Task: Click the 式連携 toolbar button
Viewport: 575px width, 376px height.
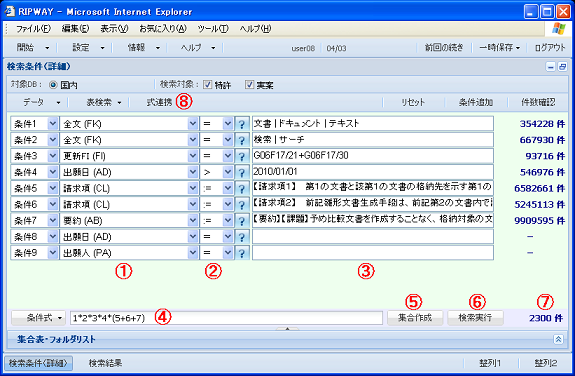Action: pos(160,102)
